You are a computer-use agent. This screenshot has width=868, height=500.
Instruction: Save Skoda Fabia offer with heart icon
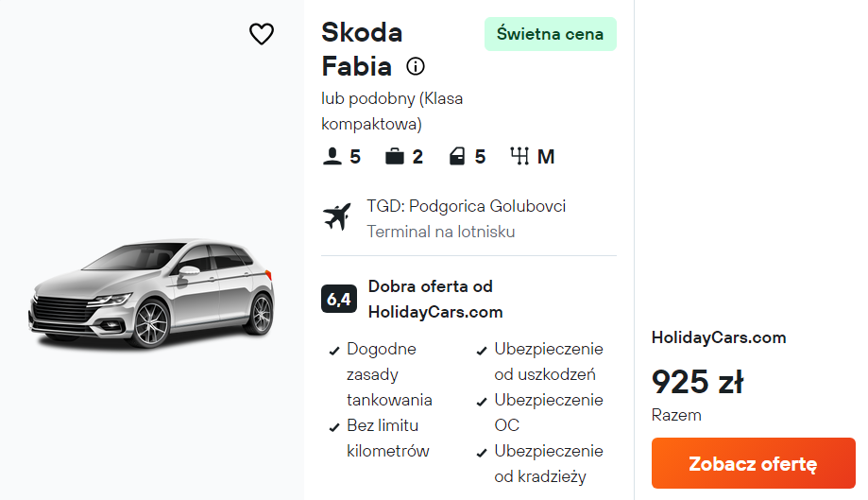(x=261, y=34)
